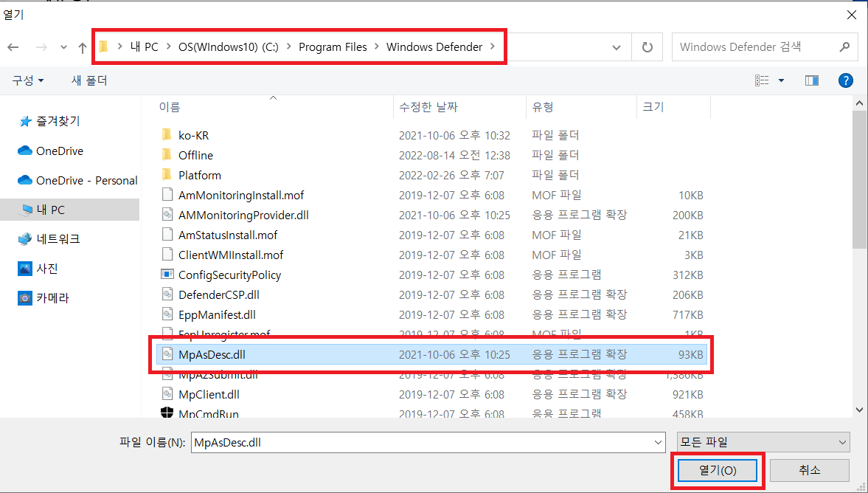Viewport: 868px width, 493px height.
Task: Sort by the '이름' column header
Action: pyautogui.click(x=170, y=107)
